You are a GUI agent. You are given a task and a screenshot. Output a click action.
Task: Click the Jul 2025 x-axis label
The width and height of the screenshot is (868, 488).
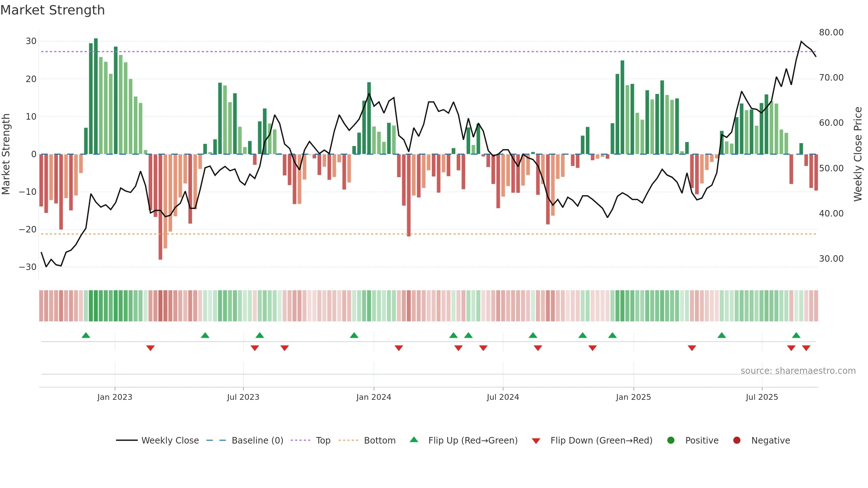click(762, 397)
